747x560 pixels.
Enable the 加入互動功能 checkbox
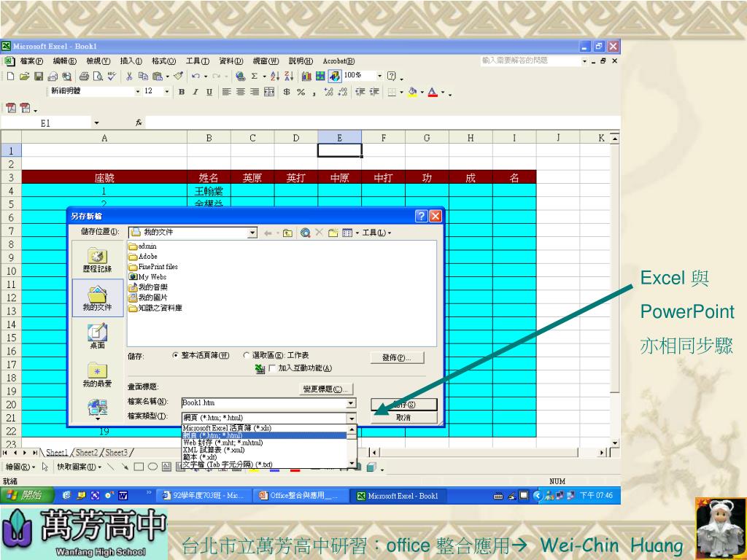(x=273, y=368)
